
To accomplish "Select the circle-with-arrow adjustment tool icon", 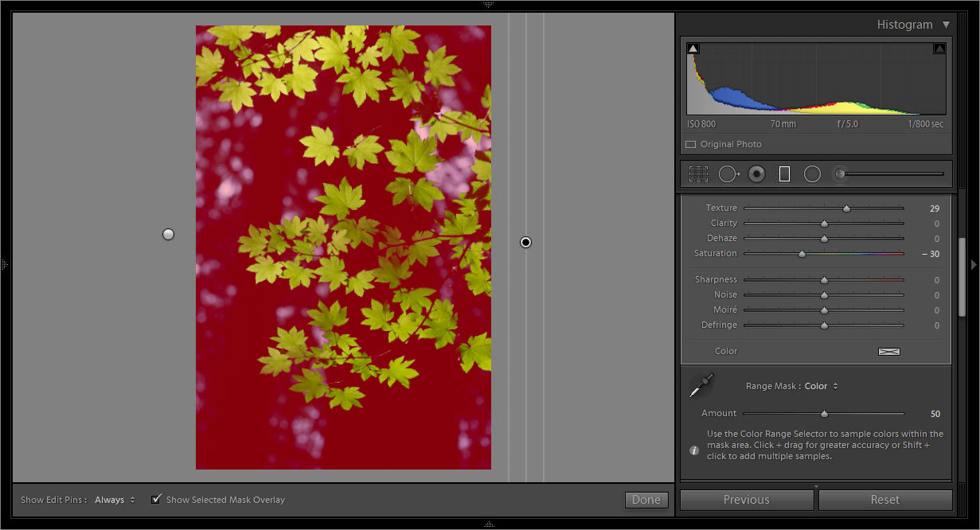I will point(728,173).
